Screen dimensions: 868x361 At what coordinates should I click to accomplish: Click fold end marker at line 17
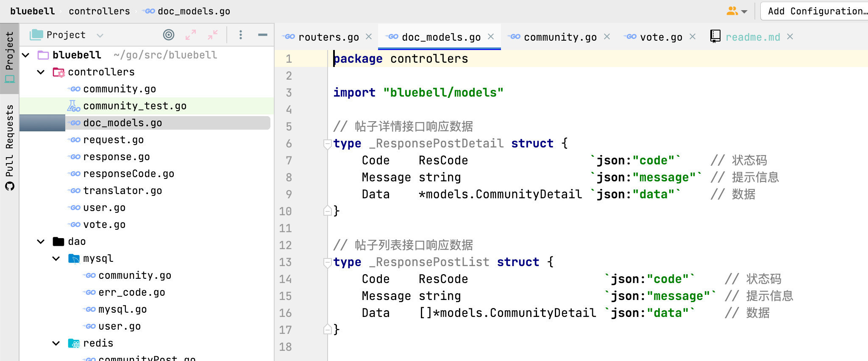(x=327, y=329)
